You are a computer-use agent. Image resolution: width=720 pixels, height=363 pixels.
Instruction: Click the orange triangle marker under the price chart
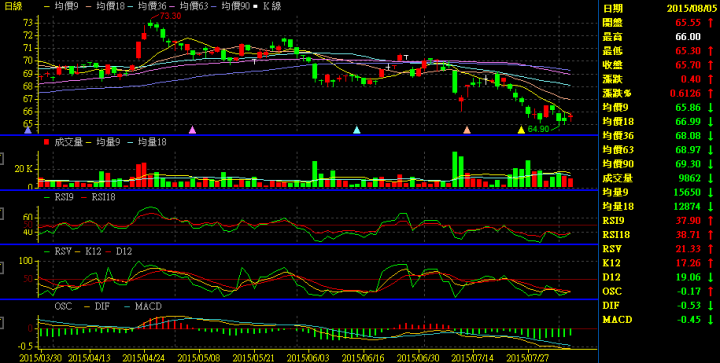(467, 130)
